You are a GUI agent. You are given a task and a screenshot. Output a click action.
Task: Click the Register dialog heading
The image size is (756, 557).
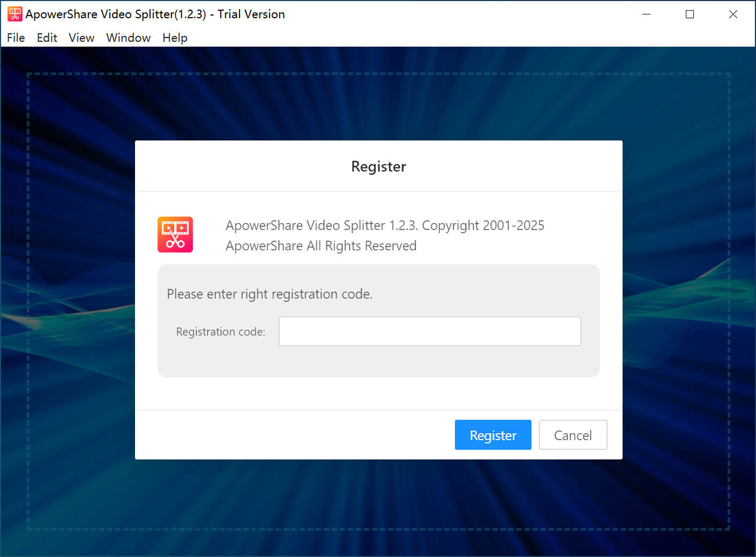tap(378, 167)
